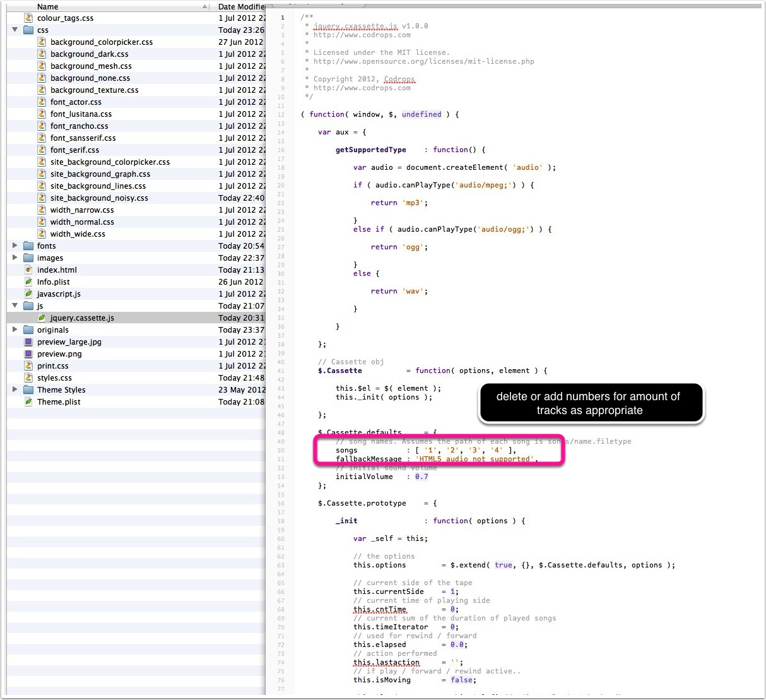Collapse the js folder
766x700 pixels.
pyautogui.click(x=15, y=306)
